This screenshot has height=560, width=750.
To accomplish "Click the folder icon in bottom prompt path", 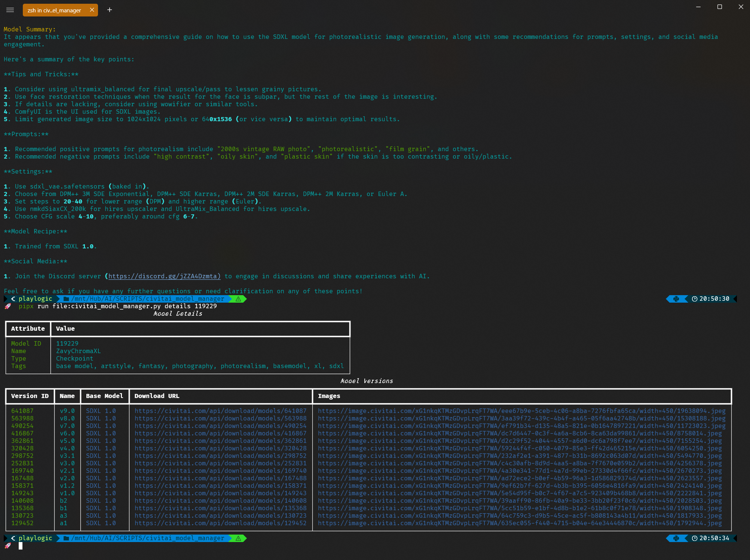I will click(66, 538).
